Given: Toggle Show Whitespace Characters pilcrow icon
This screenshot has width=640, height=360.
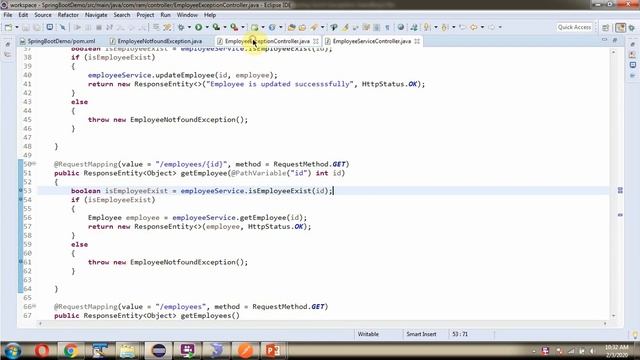Looking at the screenshot, I should click(387, 27).
